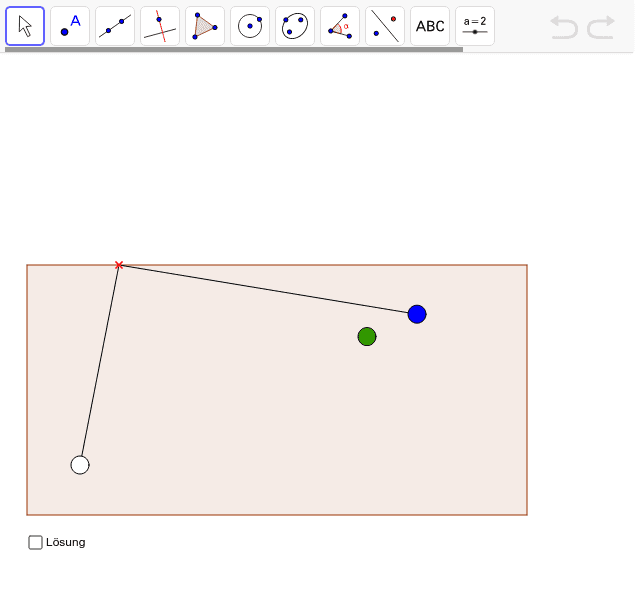Pick the Reflect about line tool
Viewport: 635px width, 600px height.
[384, 26]
